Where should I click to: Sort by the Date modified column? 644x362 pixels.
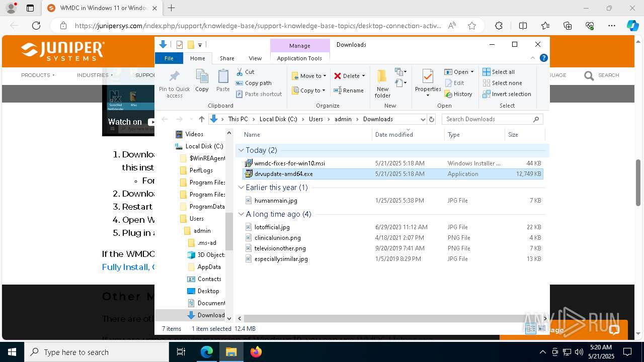pos(409,135)
